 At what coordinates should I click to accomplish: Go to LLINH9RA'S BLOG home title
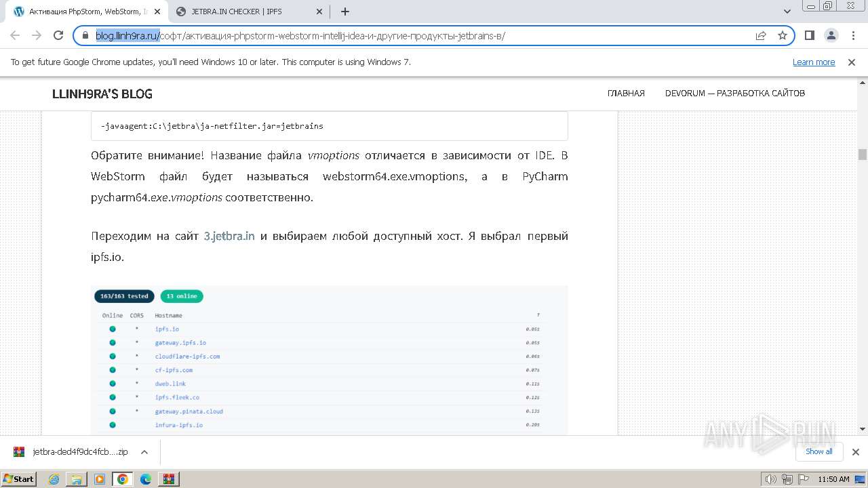click(x=102, y=94)
